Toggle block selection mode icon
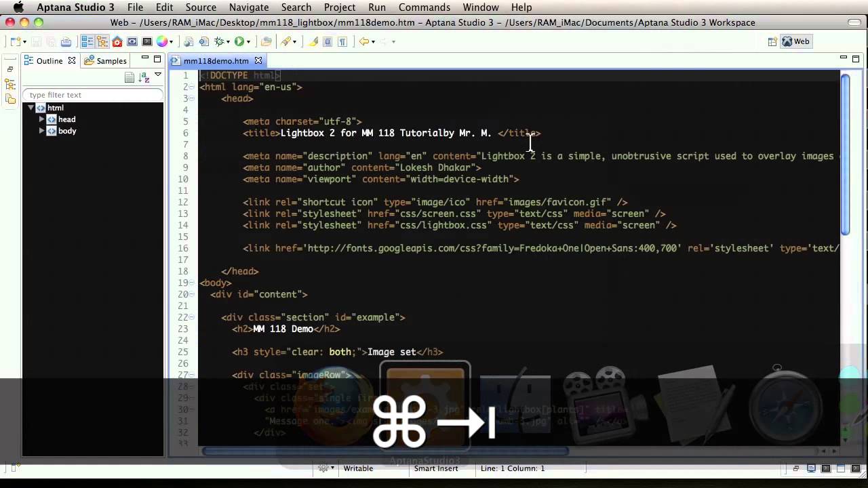This screenshot has width=868, height=488. (328, 41)
